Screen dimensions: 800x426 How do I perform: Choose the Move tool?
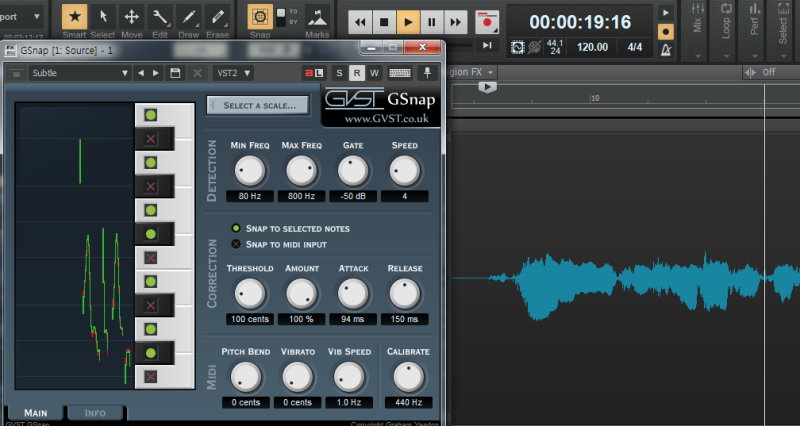pyautogui.click(x=132, y=17)
